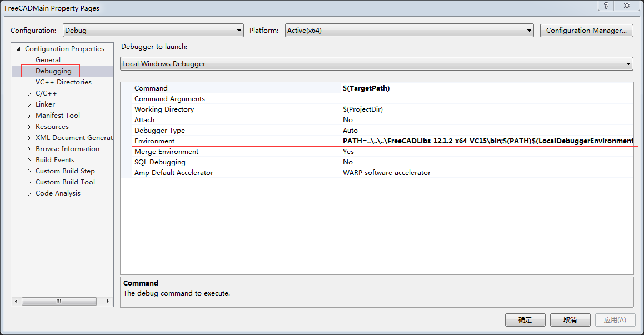This screenshot has height=335, width=644.
Task: Collapse the Configuration Properties tree node
Action: point(18,49)
